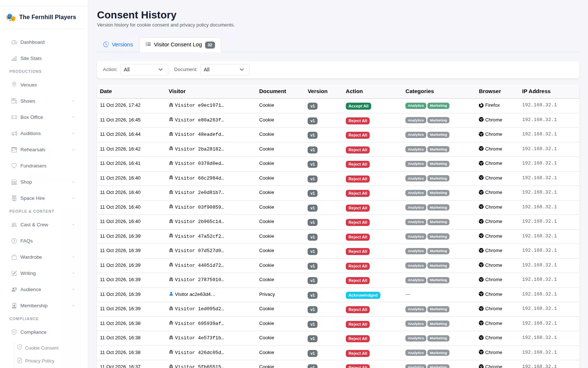Click the Accept All badge in the 17:42 row
This screenshot has width=588, height=368.
pyautogui.click(x=358, y=106)
